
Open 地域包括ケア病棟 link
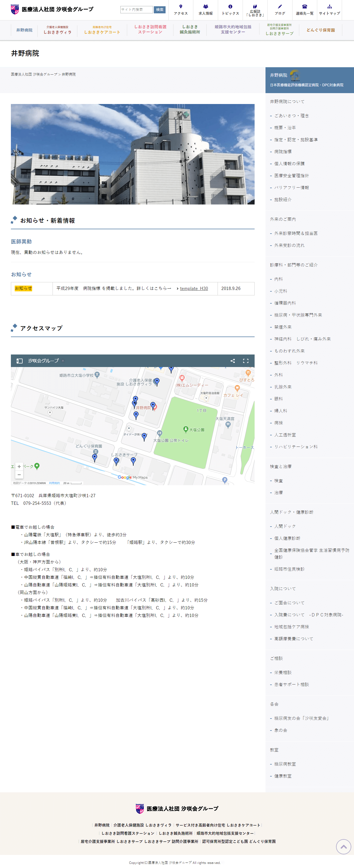click(292, 627)
